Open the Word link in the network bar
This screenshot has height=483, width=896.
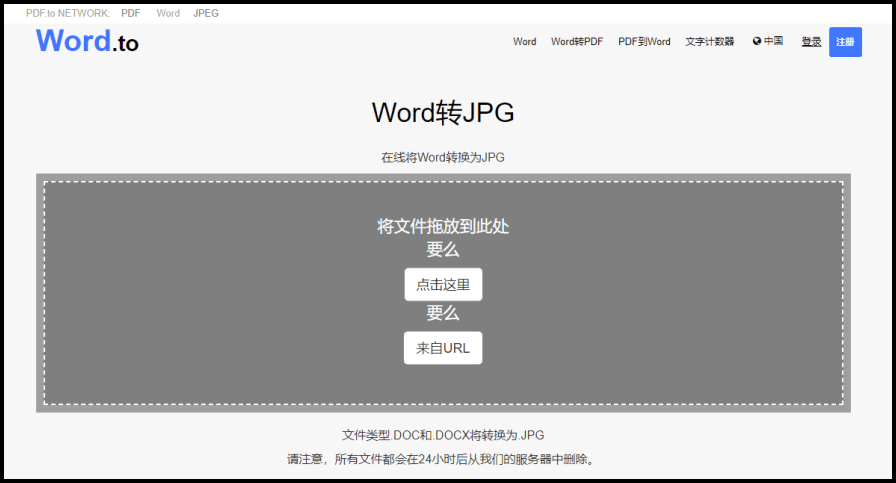pos(168,13)
